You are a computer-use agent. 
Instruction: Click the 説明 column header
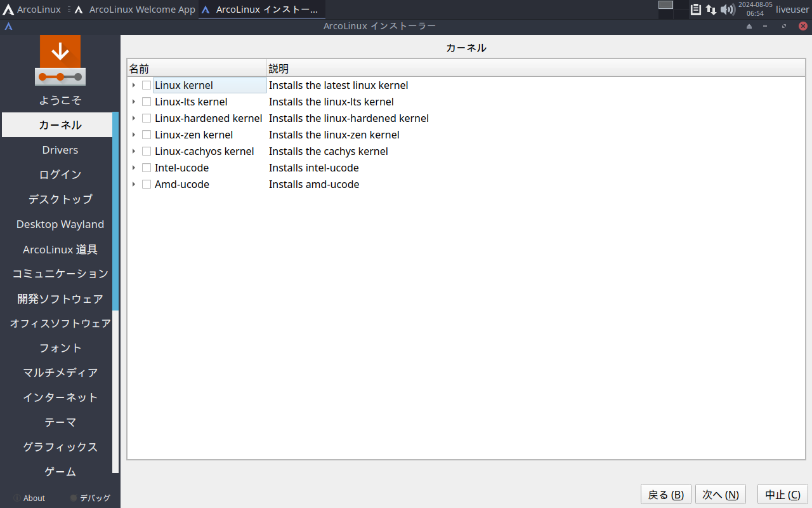(x=536, y=69)
